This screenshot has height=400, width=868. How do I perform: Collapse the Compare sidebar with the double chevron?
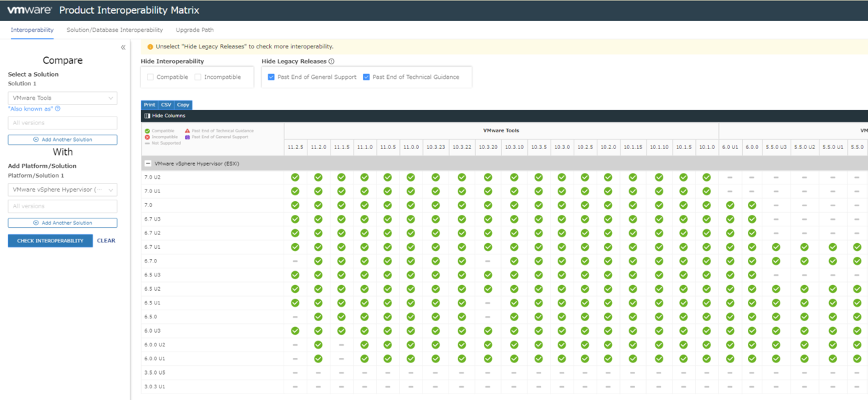(123, 47)
